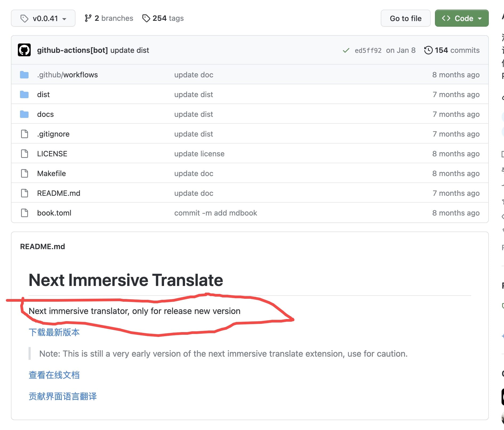
Task: Click the Go to file button
Action: coord(406,18)
